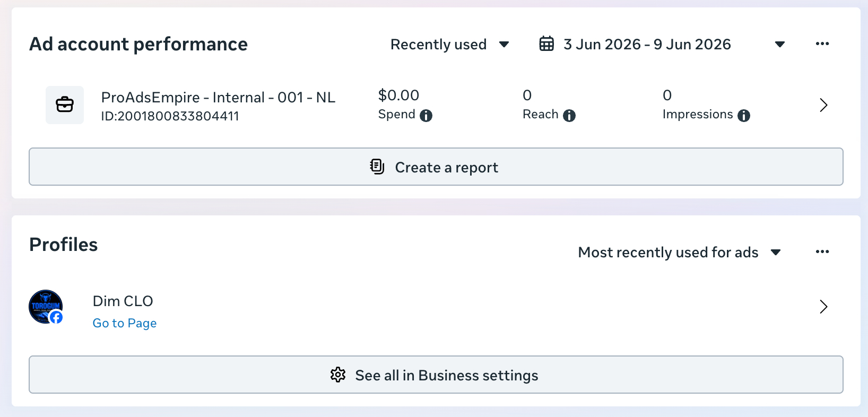Click the Dim CLO profile picture
Viewport: 868px width, 417px height.
pyautogui.click(x=46, y=307)
